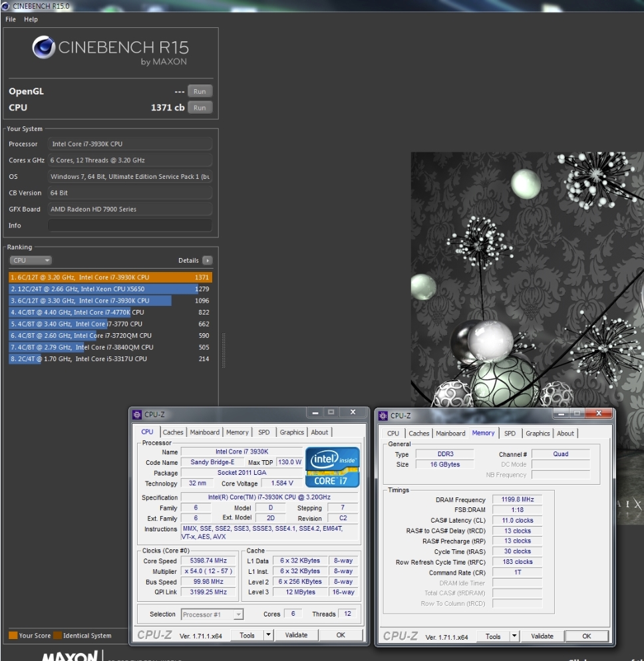Open Processor #1 selection dropdown
The height and width of the screenshot is (661, 644).
pyautogui.click(x=212, y=614)
